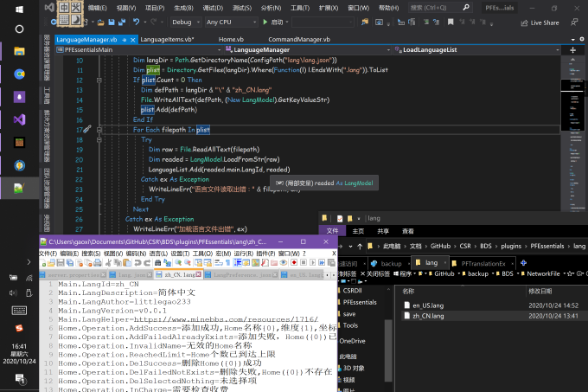Screen dimensions: 588x392
Task: Click the Open File folder icon in Visual Studio
Action: (x=100, y=22)
